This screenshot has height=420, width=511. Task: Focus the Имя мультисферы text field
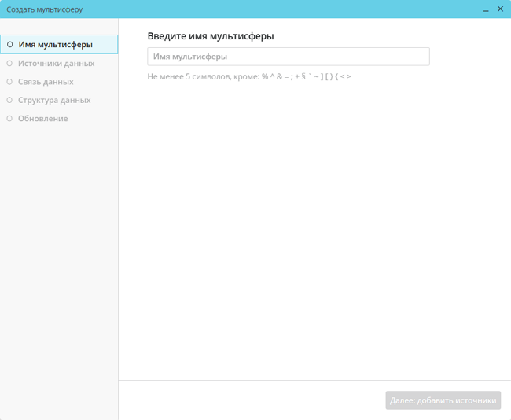point(288,57)
